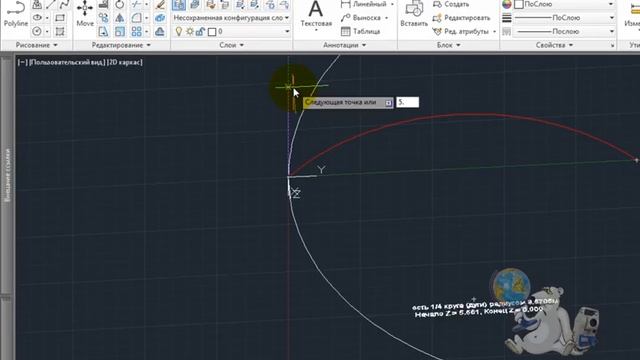Insert a Таблица table

coord(360,31)
